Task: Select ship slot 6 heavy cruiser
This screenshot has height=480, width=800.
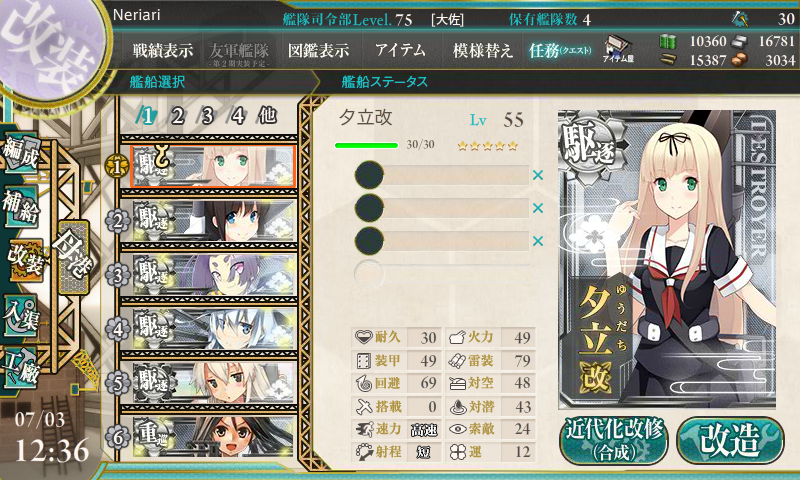Action: pos(213,436)
